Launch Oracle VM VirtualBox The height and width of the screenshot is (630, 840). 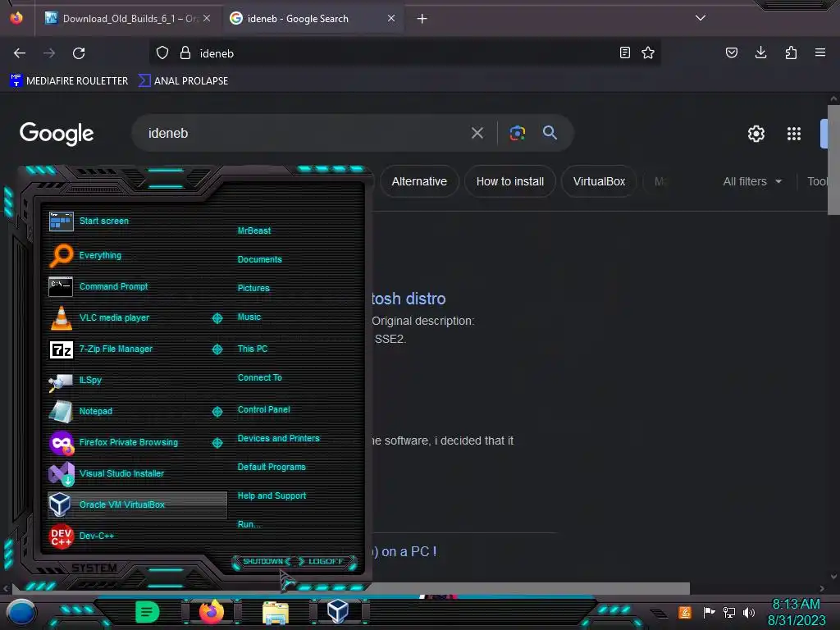(137, 504)
